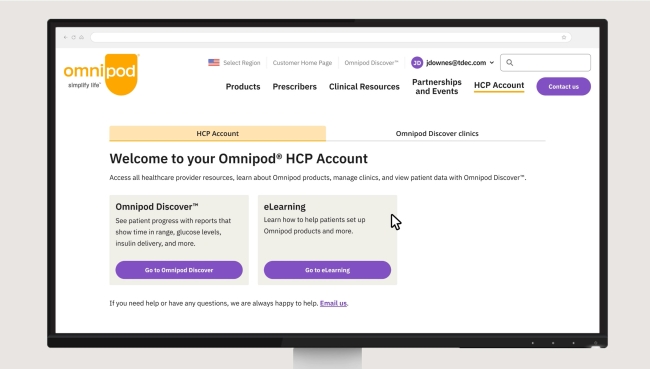650x369 pixels.
Task: Click the US flag icon
Action: point(213,63)
